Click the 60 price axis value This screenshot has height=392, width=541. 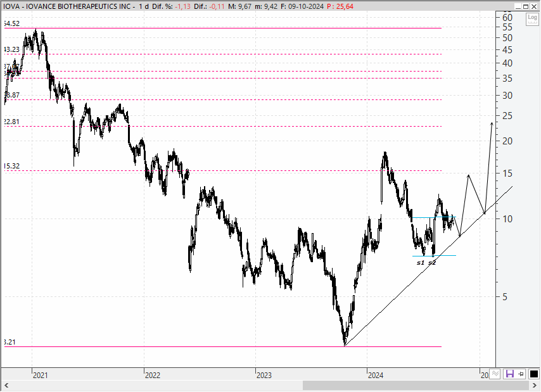pos(507,17)
